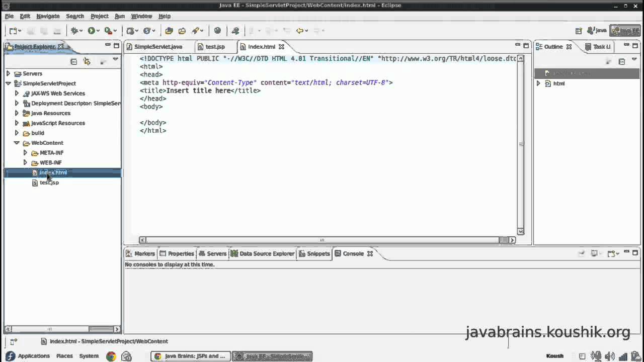Image resolution: width=644 pixels, height=362 pixels.
Task: Collapse the WebContent folder
Action: pos(17,143)
